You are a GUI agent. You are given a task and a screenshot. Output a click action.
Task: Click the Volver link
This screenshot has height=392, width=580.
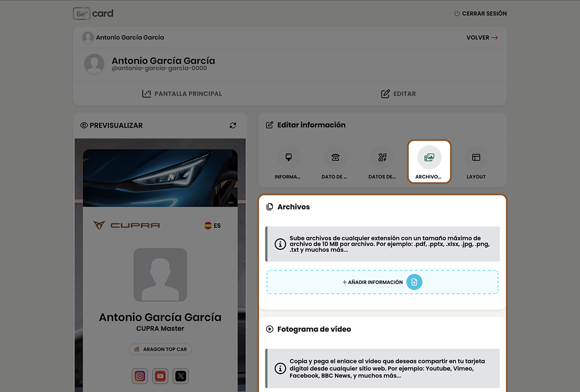click(482, 38)
